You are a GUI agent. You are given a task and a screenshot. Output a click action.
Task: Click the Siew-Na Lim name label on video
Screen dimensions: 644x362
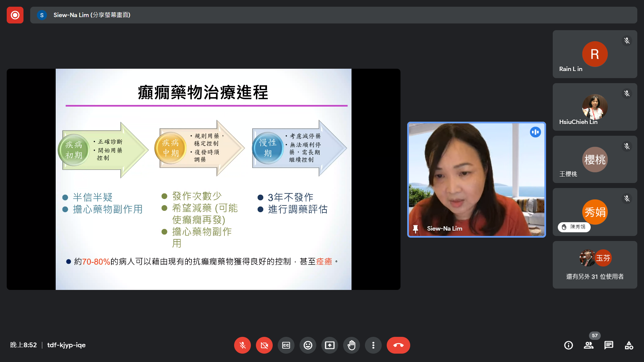pyautogui.click(x=444, y=229)
